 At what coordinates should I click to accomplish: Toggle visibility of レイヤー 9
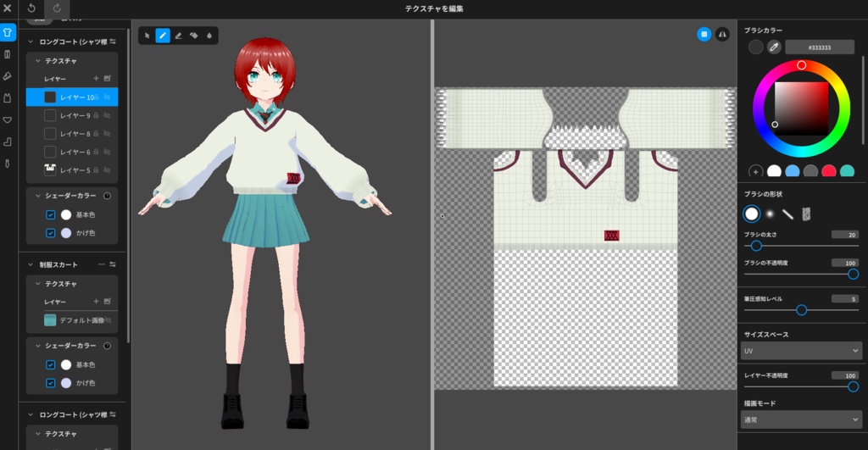[108, 115]
